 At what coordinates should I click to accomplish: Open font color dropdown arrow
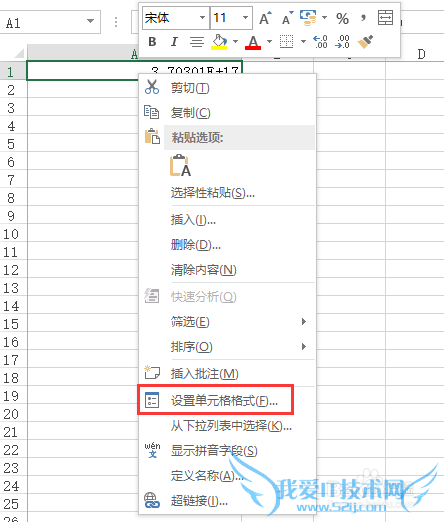click(x=269, y=42)
